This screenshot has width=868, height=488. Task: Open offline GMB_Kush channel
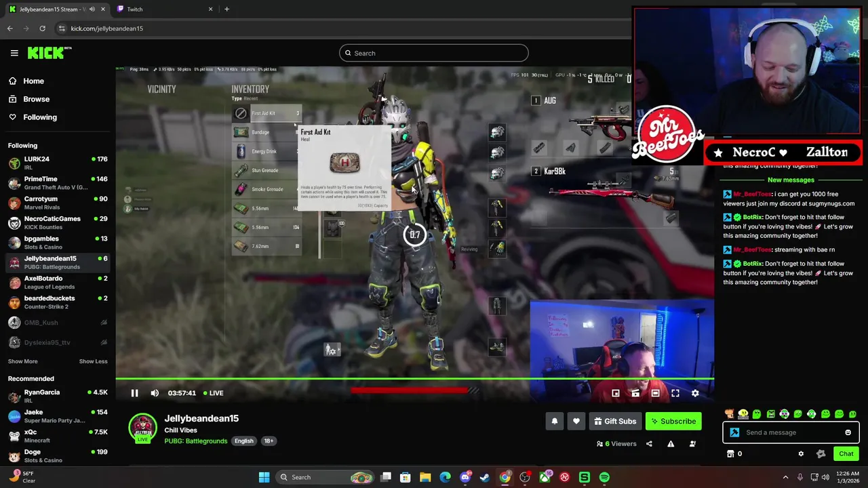pos(58,323)
